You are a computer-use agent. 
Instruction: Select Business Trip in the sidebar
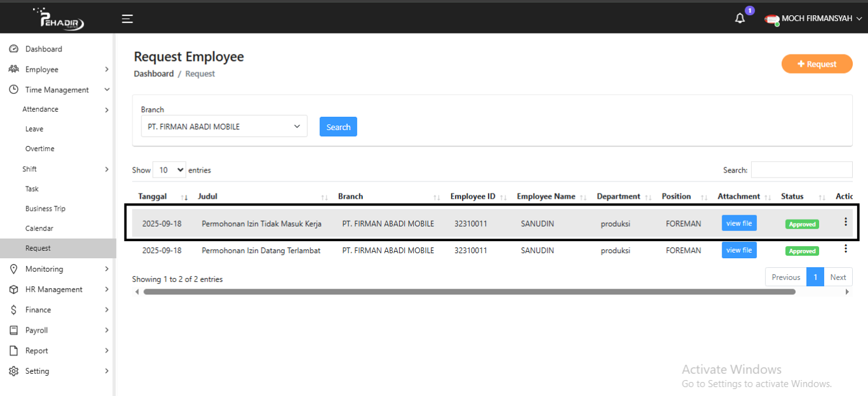click(45, 208)
